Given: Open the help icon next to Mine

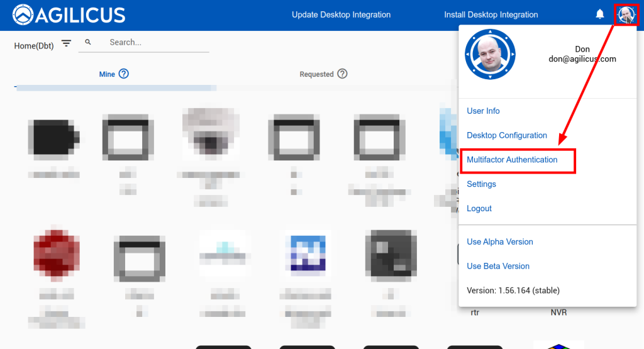Looking at the screenshot, I should point(124,74).
